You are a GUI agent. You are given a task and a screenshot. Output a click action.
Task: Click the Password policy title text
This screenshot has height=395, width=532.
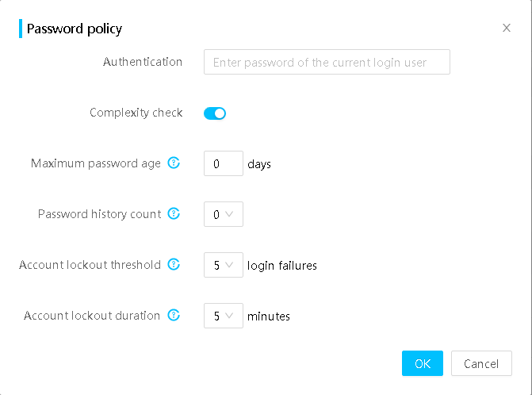click(x=75, y=29)
